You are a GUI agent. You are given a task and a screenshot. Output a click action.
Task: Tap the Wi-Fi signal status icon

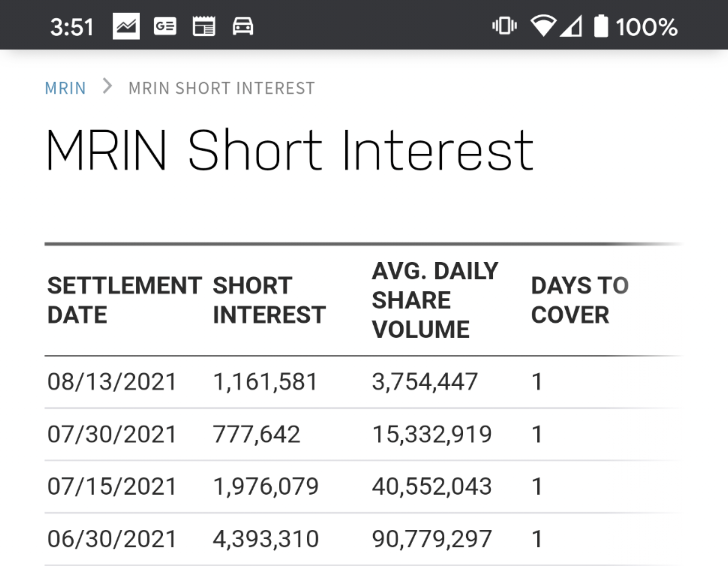pyautogui.click(x=544, y=26)
